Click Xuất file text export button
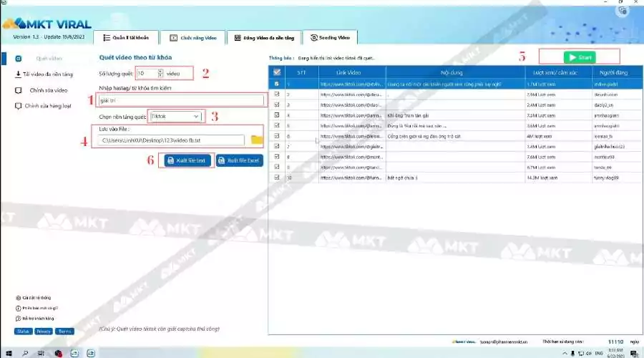Screen dimensions: 644x358 pos(187,160)
